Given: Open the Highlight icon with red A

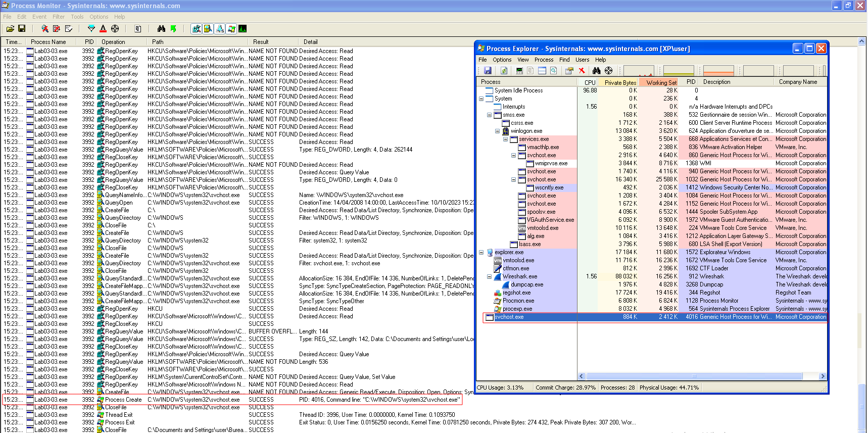Looking at the screenshot, I should coord(103,29).
